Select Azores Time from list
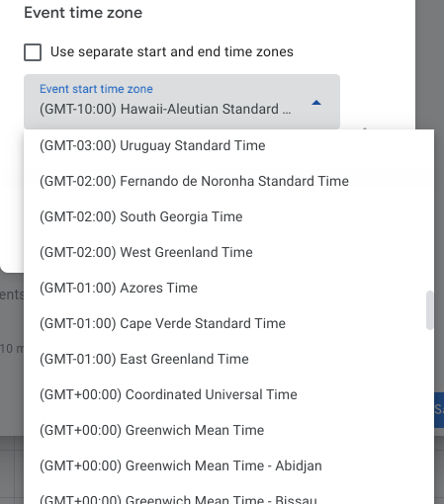 228,288
